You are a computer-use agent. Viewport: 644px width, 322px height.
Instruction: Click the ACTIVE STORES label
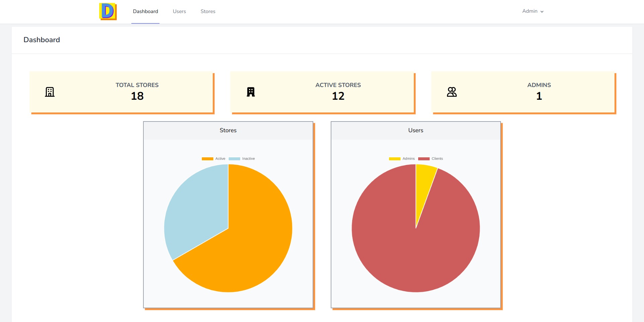(x=338, y=85)
